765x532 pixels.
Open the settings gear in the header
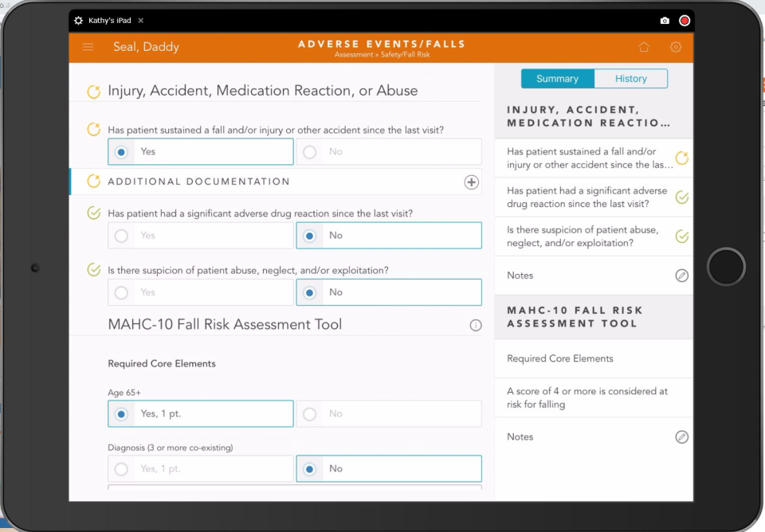coord(676,48)
